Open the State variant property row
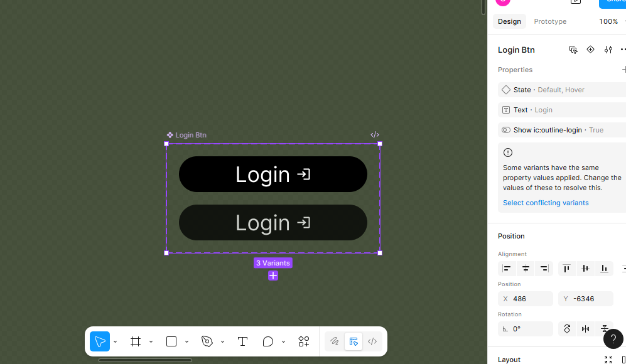626x364 pixels. [x=562, y=90]
